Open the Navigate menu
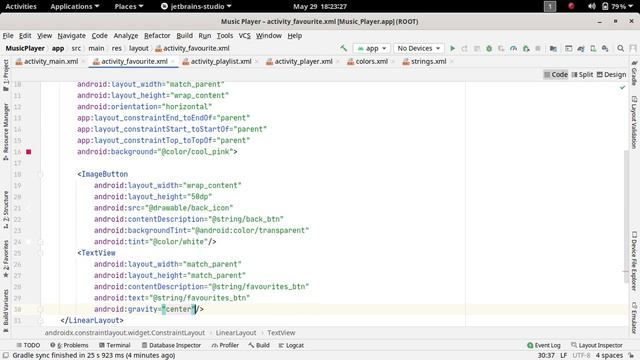This screenshot has width=640, height=360. (x=71, y=36)
